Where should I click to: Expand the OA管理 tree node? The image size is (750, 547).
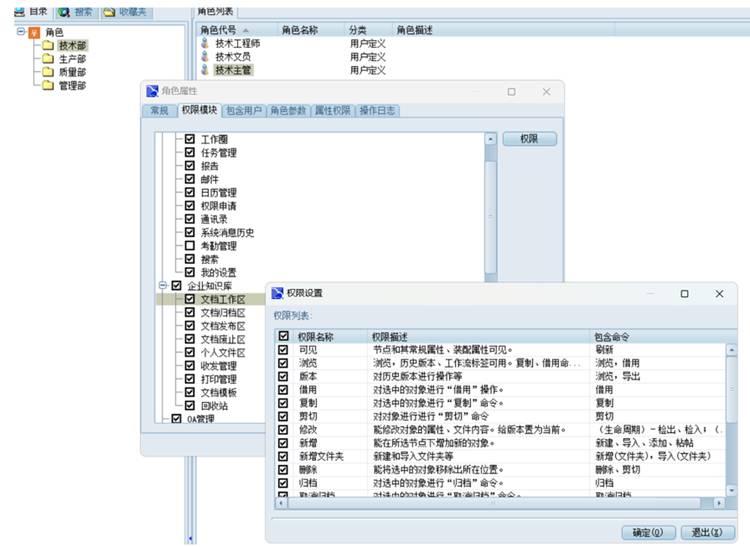[x=163, y=420]
